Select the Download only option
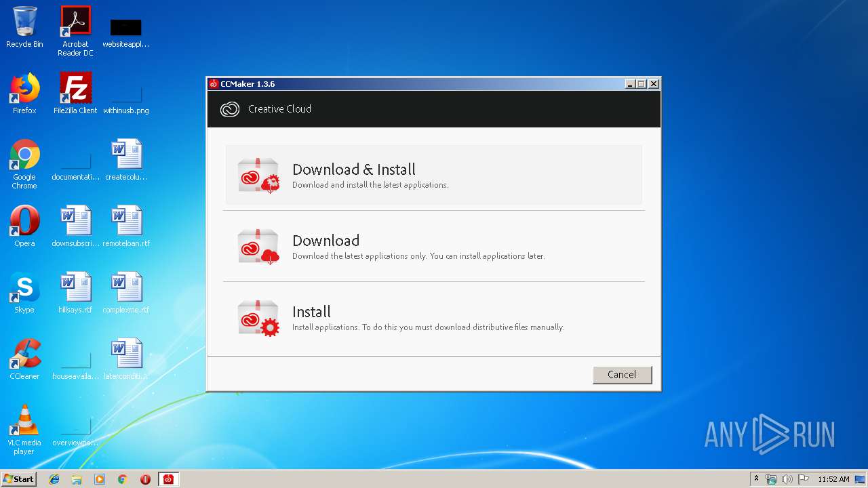The height and width of the screenshot is (488, 868). 433,246
